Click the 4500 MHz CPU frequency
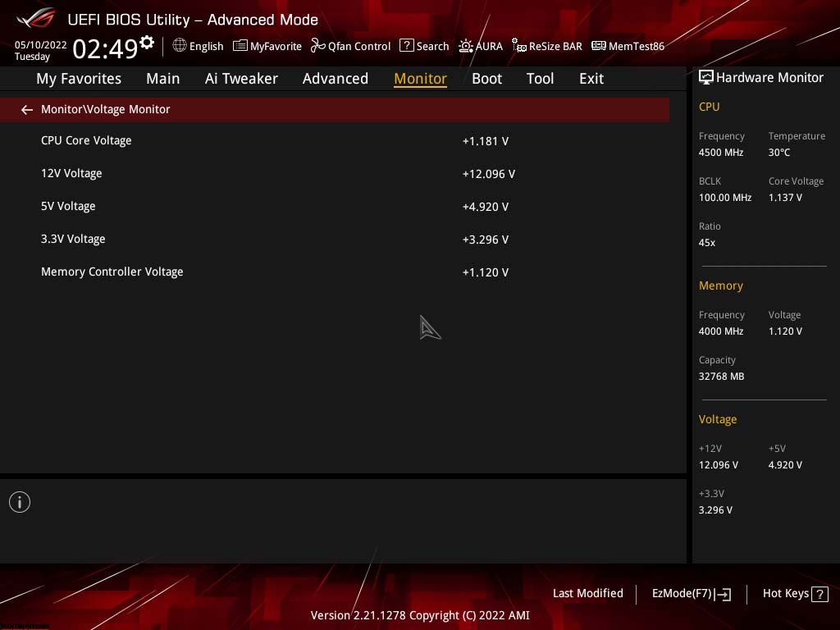Image resolution: width=840 pixels, height=630 pixels. click(x=721, y=152)
